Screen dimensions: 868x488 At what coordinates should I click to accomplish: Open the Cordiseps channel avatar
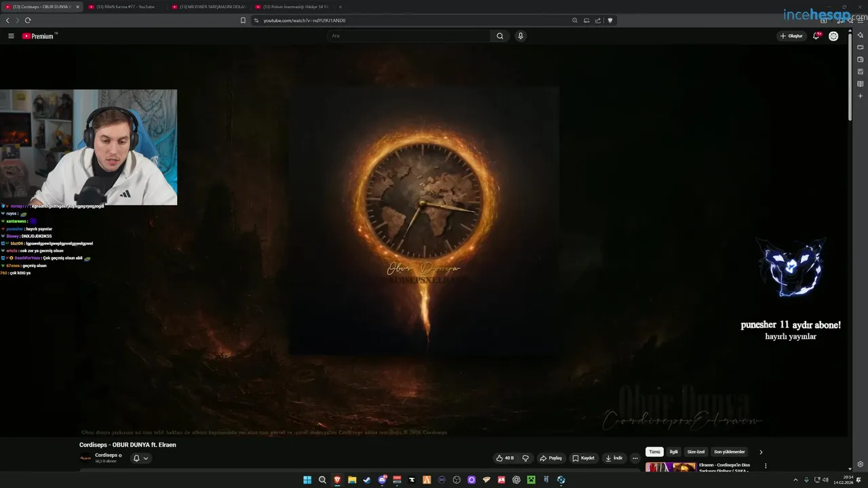[85, 458]
